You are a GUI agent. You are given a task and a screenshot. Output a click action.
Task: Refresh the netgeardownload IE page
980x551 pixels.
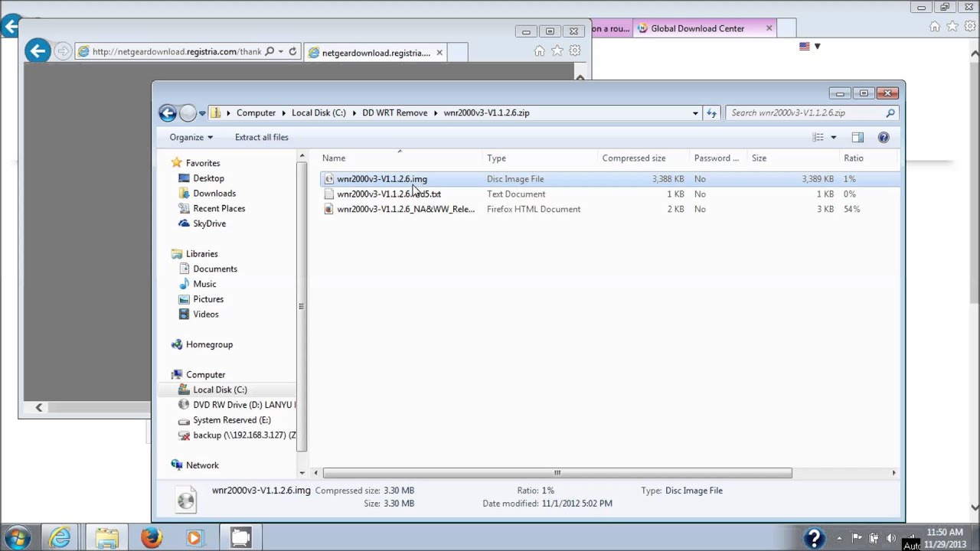pos(292,51)
